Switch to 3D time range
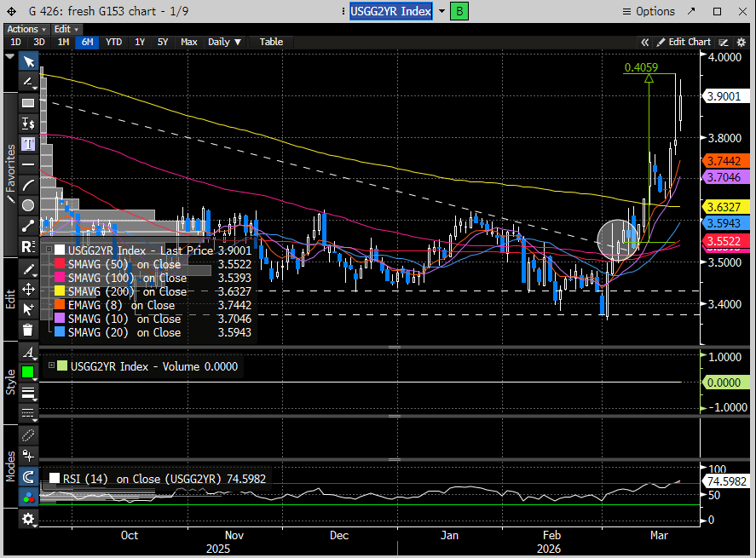Image resolution: width=756 pixels, height=558 pixels. [x=39, y=42]
